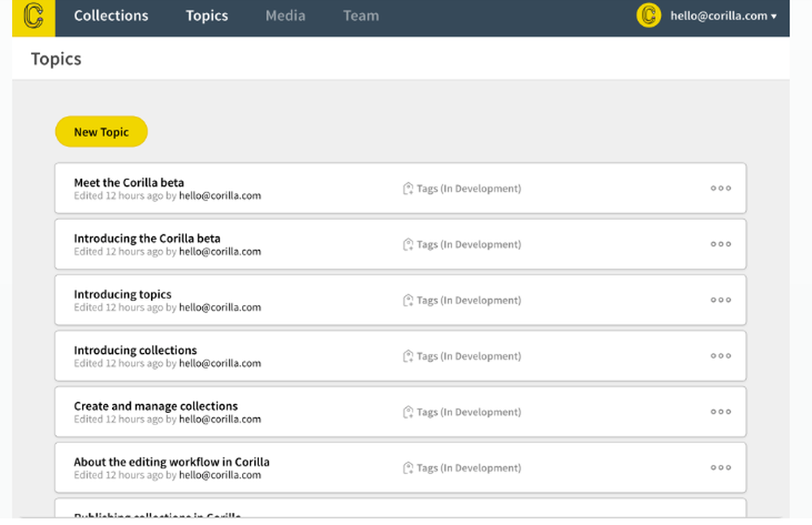812x525 pixels.
Task: Click the Corilla logo in header
Action: tap(33, 16)
